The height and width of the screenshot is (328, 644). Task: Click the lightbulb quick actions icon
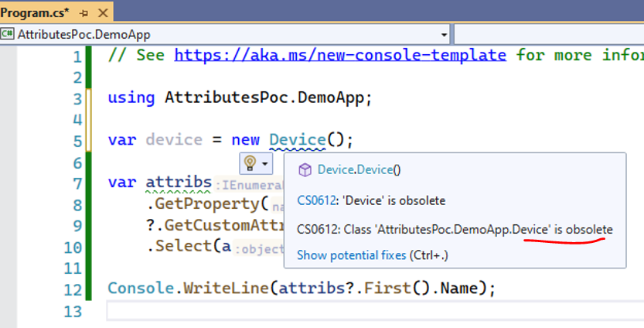click(x=250, y=162)
